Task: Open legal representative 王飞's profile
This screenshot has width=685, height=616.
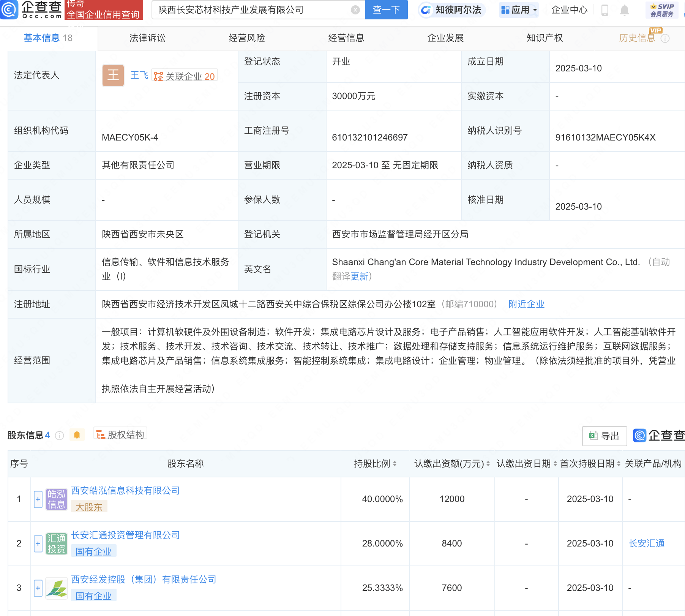Action: [x=139, y=75]
